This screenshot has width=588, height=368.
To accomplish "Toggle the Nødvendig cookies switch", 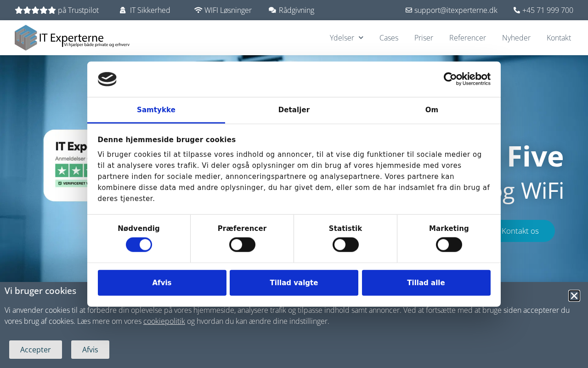I will coord(139,245).
